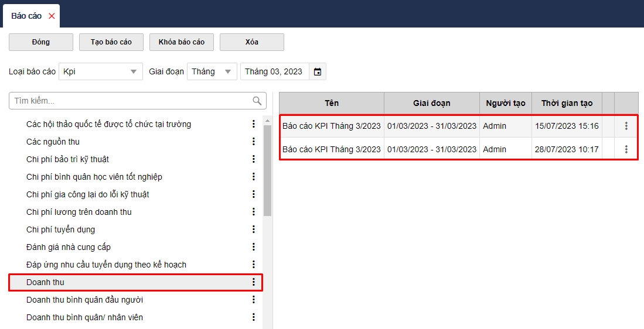
Task: Sort by Thời gian tạo column header
Action: 567,103
